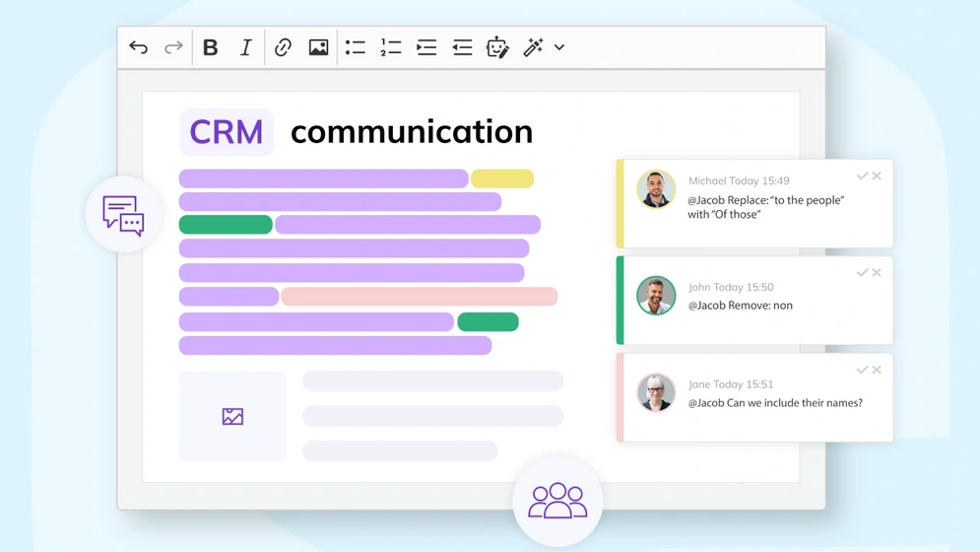Open comment text '@Jacob Remove: non'
The height and width of the screenshot is (552, 980).
740,306
